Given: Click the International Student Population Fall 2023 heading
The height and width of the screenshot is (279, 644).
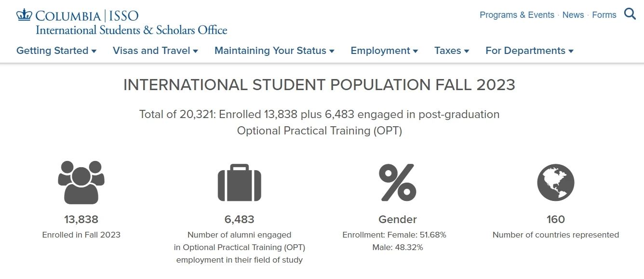Looking at the screenshot, I should click(x=319, y=85).
